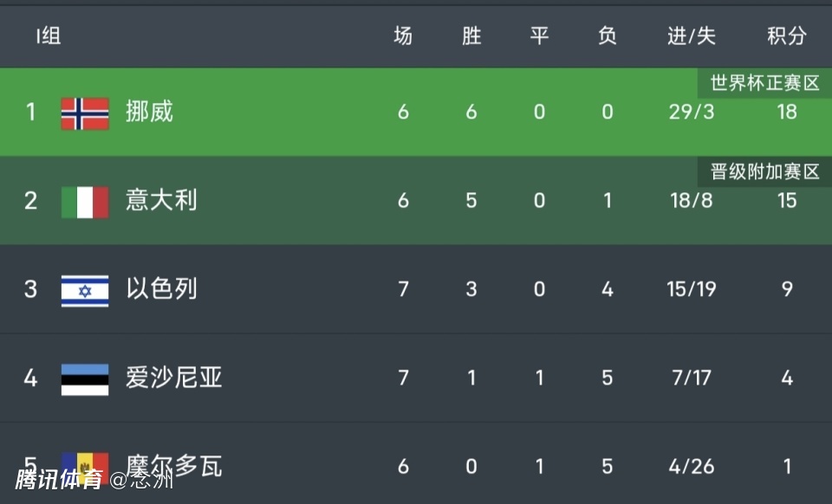The width and height of the screenshot is (832, 504).
Task: Open the 爱沙尼亚 team entry
Action: [173, 378]
